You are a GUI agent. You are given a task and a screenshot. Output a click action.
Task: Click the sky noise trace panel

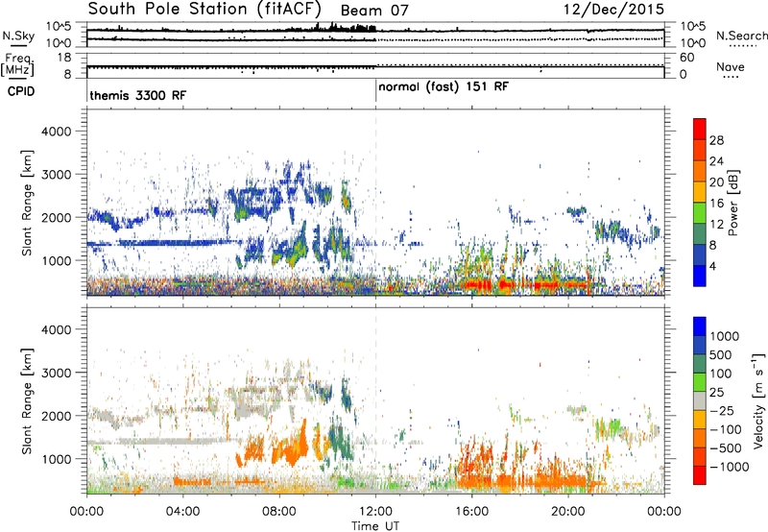tap(375, 35)
